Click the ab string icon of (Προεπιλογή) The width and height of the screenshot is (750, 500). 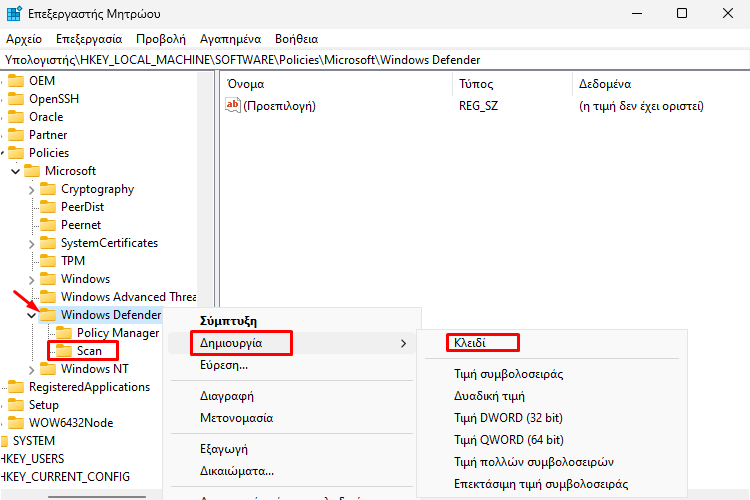233,106
